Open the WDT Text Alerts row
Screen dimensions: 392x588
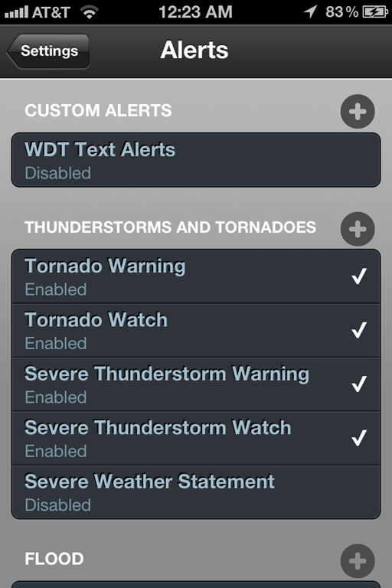point(196,160)
